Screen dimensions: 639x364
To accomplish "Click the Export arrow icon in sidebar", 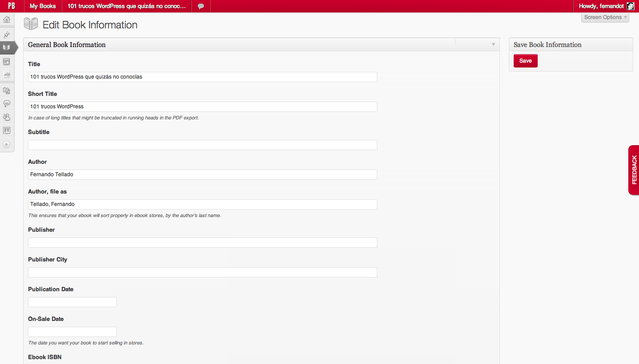I will click(x=7, y=75).
